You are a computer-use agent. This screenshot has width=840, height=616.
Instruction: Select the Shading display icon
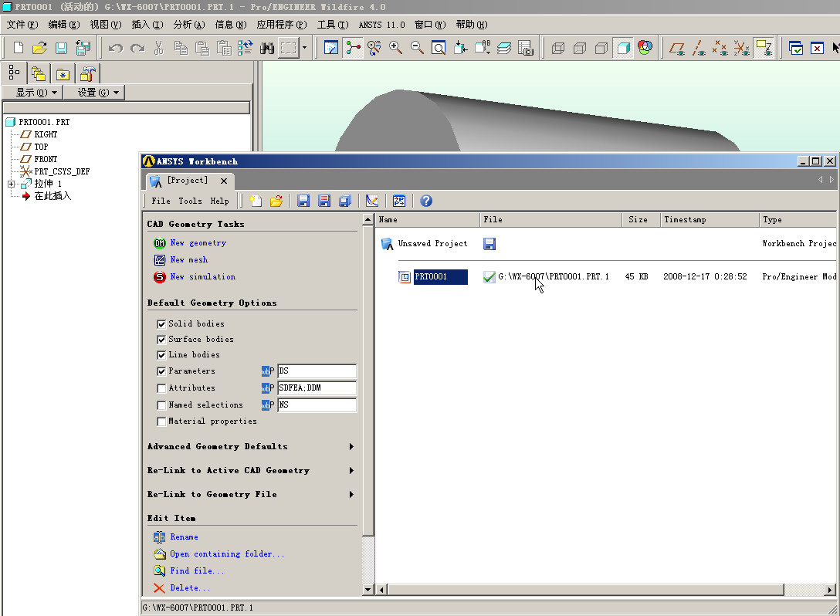623,48
